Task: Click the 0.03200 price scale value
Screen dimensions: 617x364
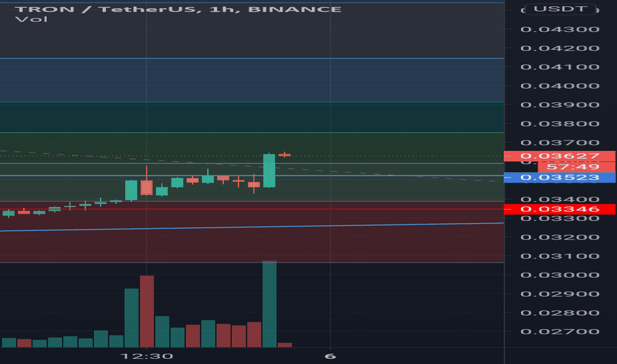Action: [560, 238]
